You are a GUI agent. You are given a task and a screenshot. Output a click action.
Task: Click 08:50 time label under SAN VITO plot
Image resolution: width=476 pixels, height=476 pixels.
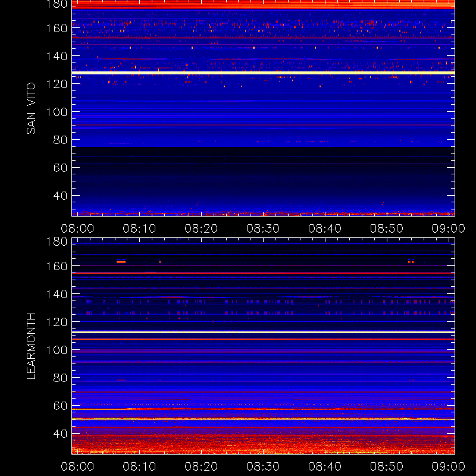click(386, 228)
